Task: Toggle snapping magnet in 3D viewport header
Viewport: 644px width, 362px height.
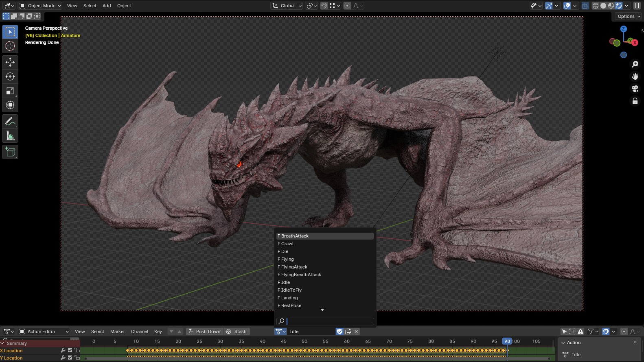Action: click(324, 6)
